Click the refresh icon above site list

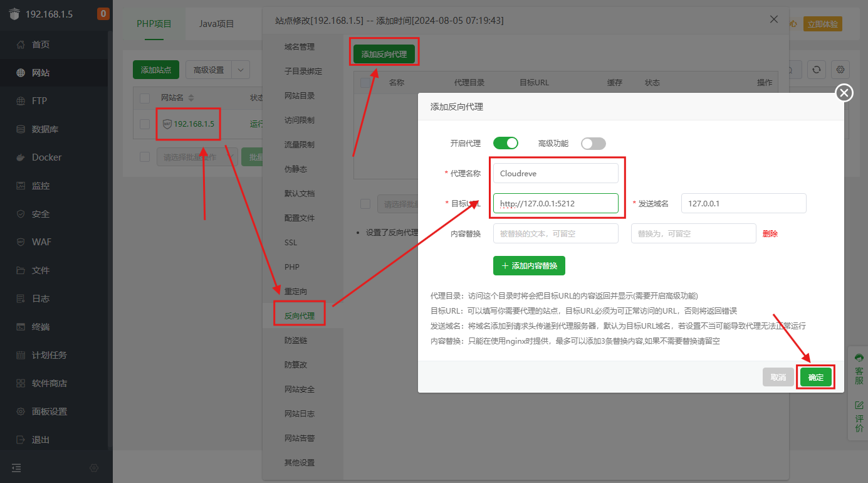(816, 70)
